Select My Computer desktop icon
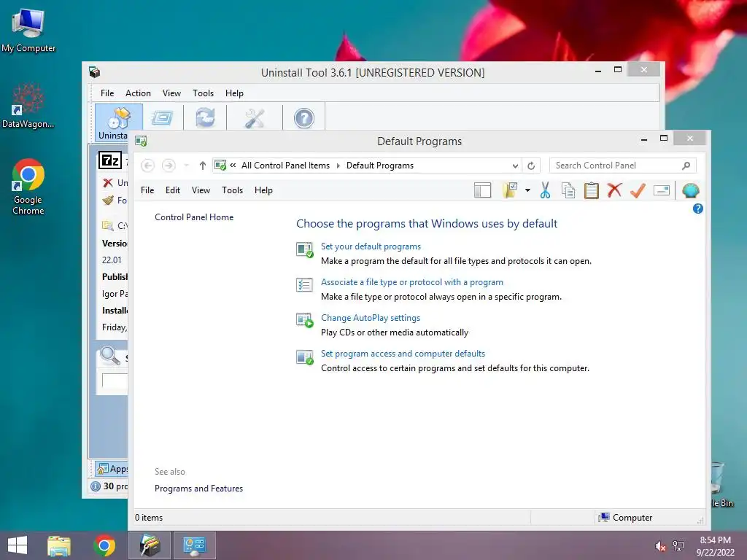 (28, 31)
